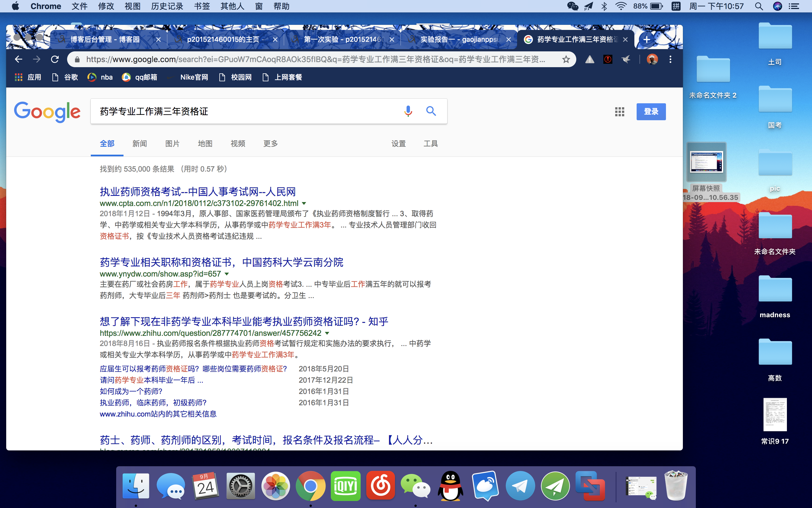Select the 视频 results tab

238,144
